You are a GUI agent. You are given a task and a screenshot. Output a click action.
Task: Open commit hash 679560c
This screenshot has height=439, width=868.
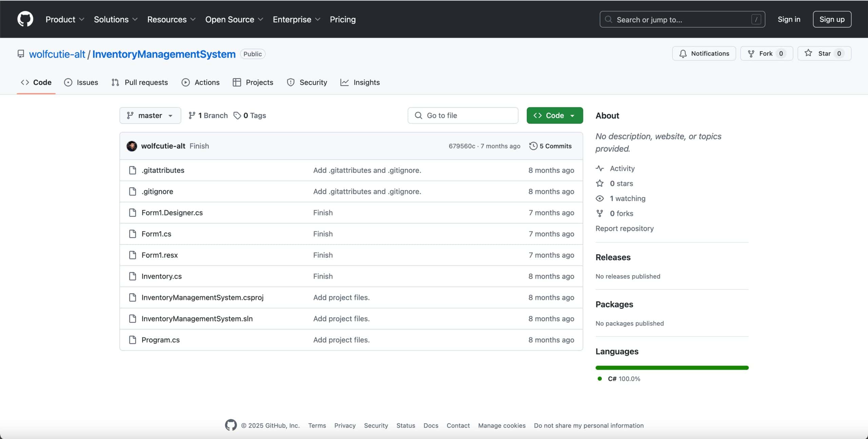pyautogui.click(x=462, y=146)
